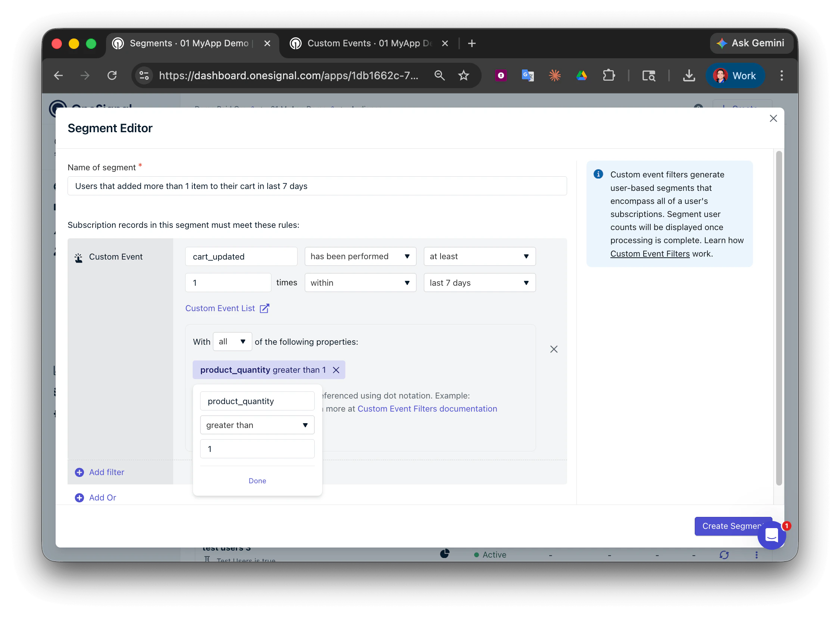Open the 'has been performed' dropdown

[x=360, y=256]
